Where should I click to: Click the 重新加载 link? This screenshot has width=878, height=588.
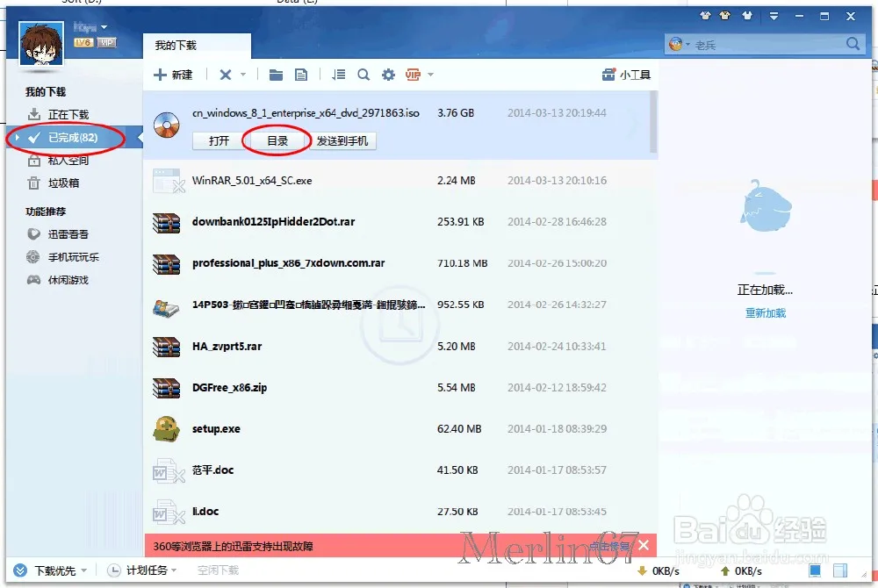point(765,312)
